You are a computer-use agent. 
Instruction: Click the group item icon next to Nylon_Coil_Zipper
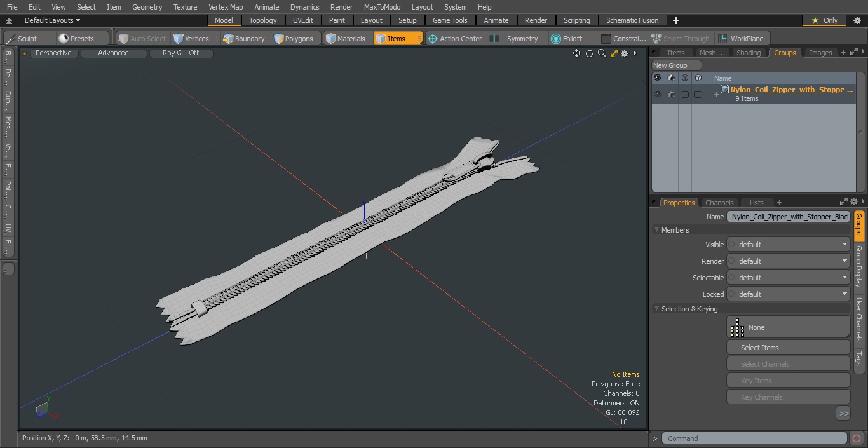[x=724, y=90]
